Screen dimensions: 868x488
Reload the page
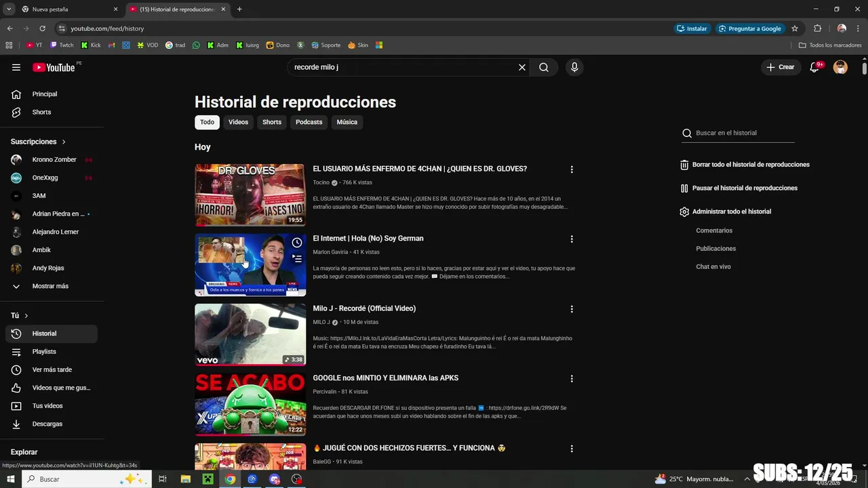pyautogui.click(x=42, y=28)
